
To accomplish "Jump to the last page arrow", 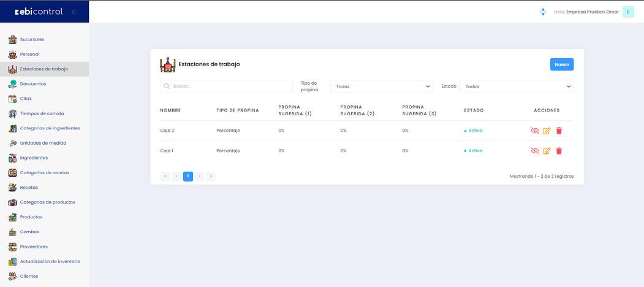I will point(211,177).
